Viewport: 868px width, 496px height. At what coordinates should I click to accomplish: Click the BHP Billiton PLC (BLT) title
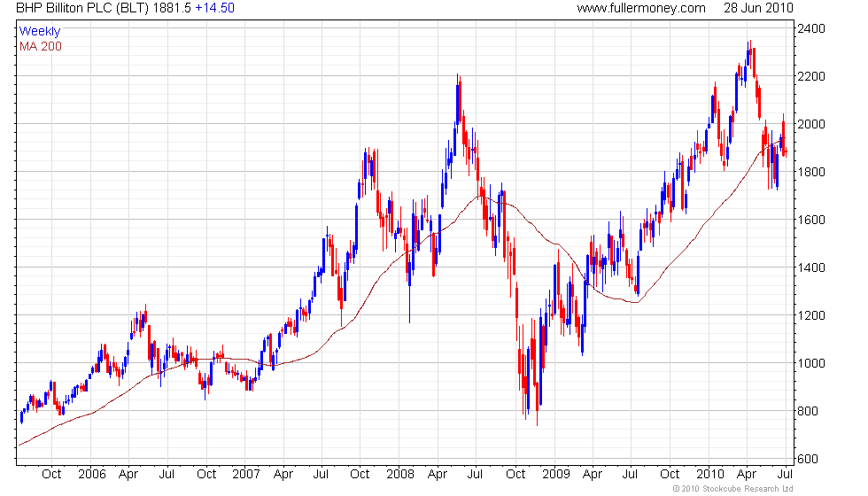tap(81, 8)
